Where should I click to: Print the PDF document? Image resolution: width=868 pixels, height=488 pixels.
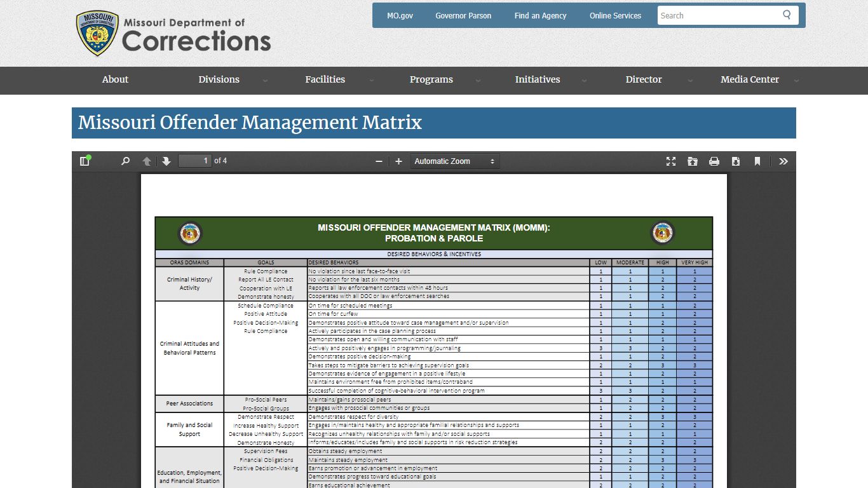714,161
